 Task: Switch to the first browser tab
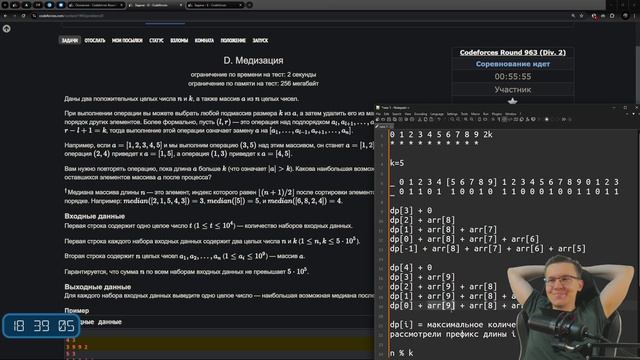coord(96,5)
